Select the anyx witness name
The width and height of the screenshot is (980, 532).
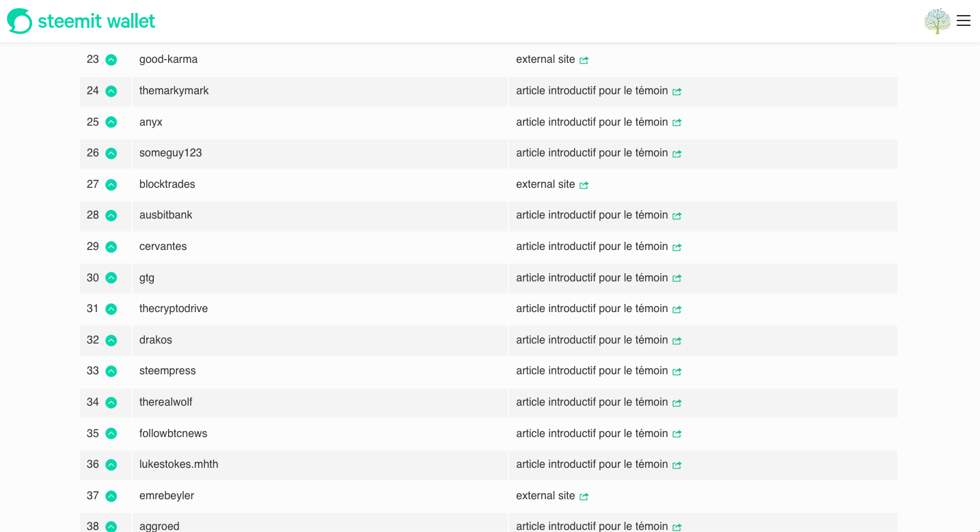pyautogui.click(x=151, y=122)
